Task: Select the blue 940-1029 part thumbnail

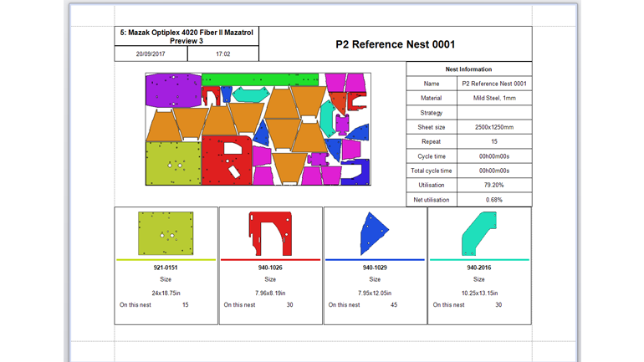Action: pos(373,233)
